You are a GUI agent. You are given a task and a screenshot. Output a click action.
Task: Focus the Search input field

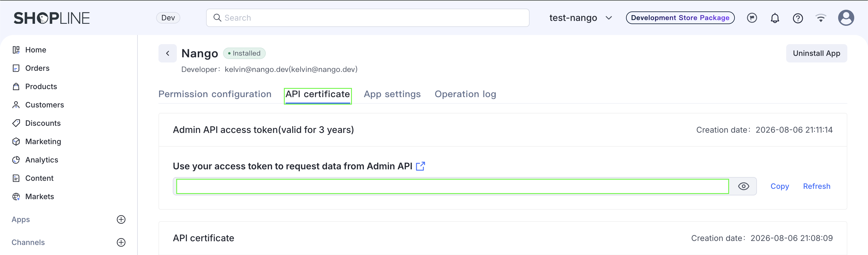(x=368, y=18)
